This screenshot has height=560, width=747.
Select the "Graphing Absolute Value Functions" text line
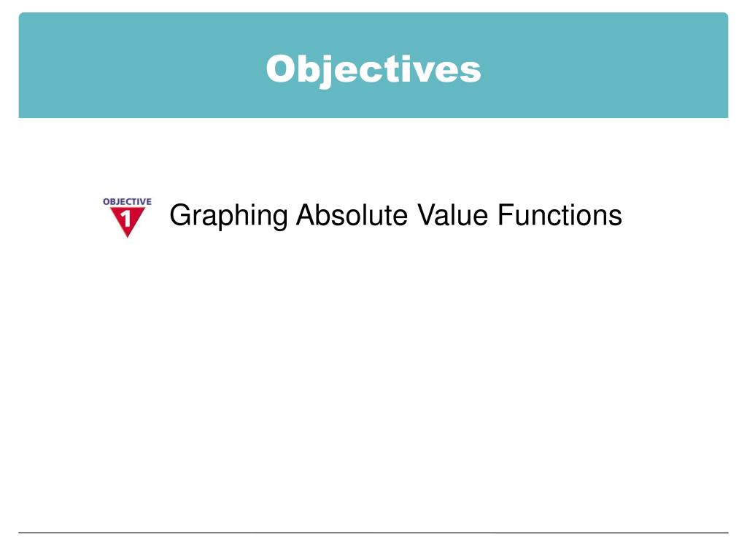tap(395, 217)
